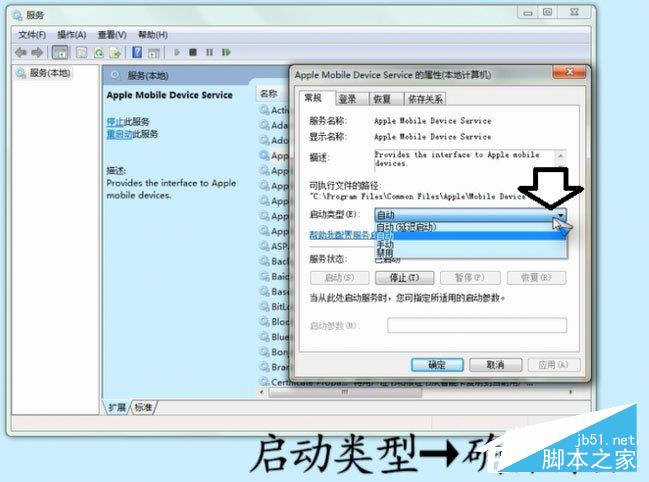The height and width of the screenshot is (482, 649).
Task: Click the services list horizontal scrollbar
Action: click(x=344, y=392)
